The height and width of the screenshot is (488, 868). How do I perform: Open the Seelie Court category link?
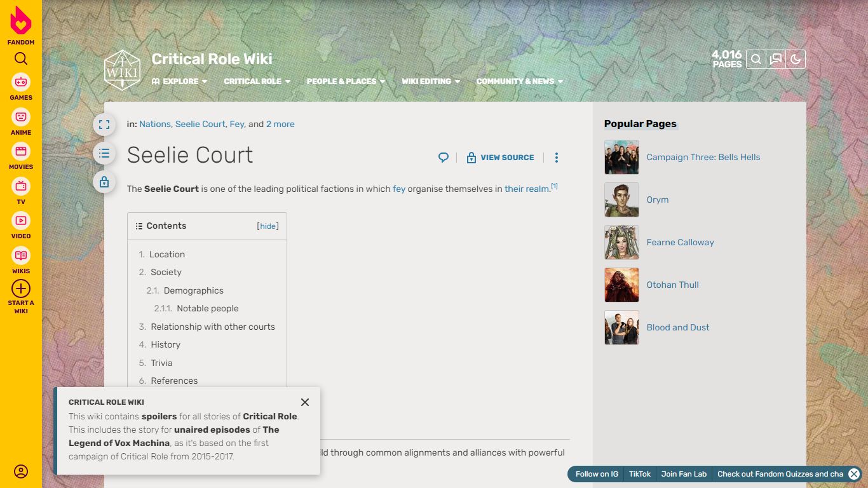[200, 125]
